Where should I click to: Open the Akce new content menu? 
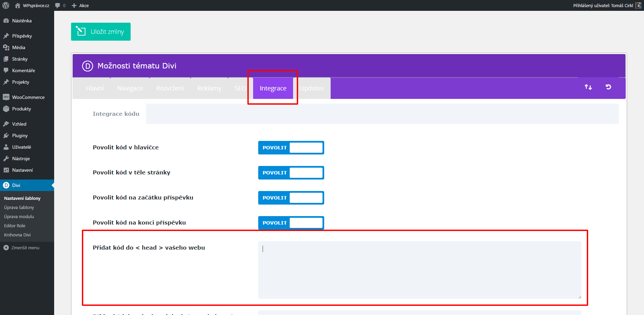click(80, 5)
